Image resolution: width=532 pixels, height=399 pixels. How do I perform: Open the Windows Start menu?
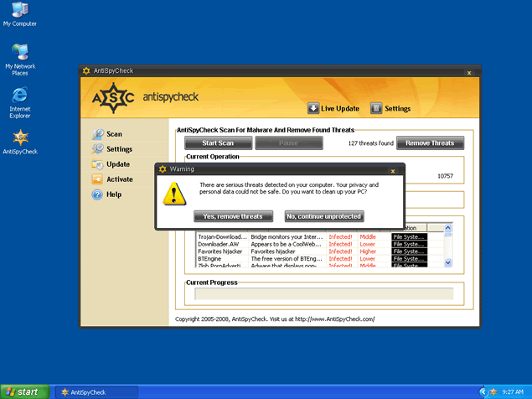(23, 391)
